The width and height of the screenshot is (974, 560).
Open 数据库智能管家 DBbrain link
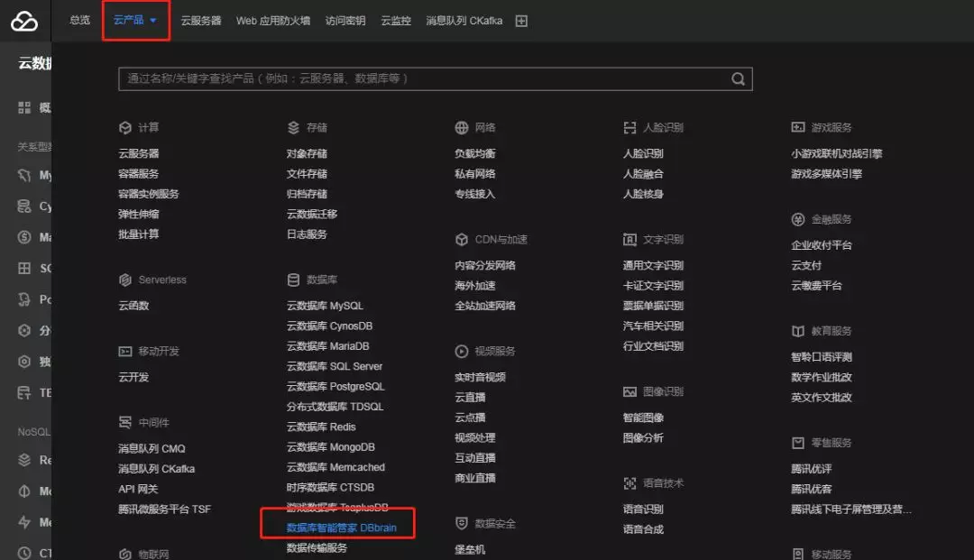pyautogui.click(x=342, y=528)
